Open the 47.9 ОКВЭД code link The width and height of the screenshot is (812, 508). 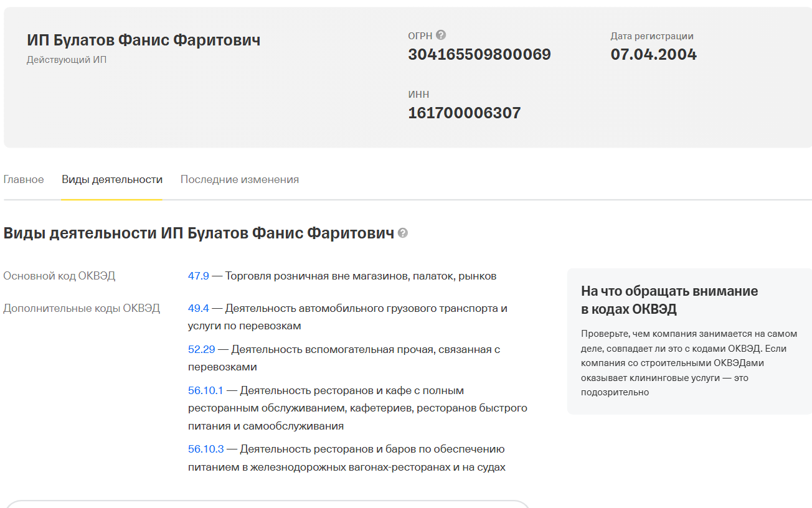coord(198,275)
